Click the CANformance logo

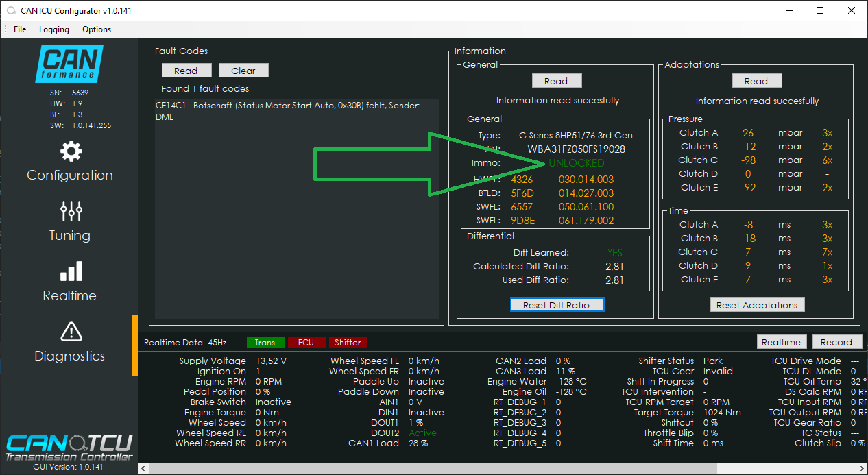click(x=69, y=64)
